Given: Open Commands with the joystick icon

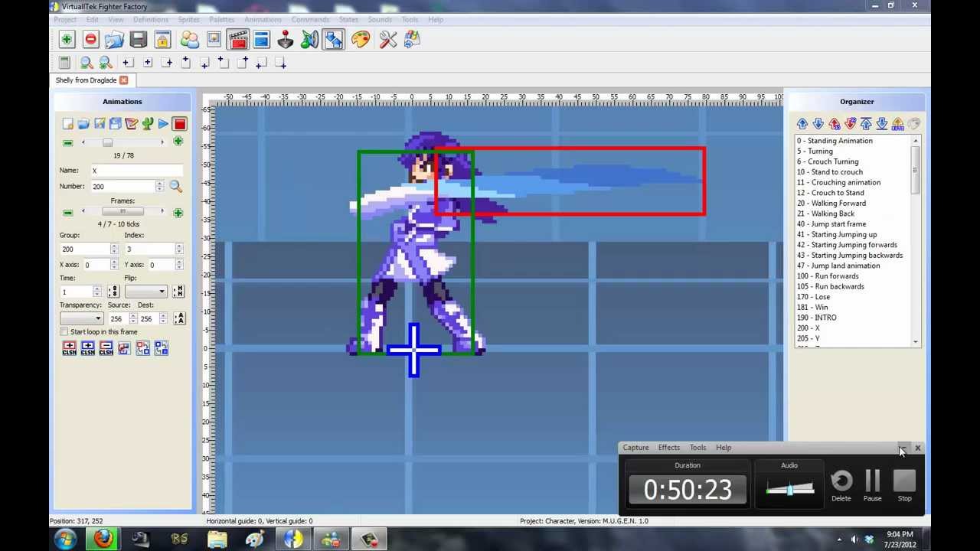Looking at the screenshot, I should 285,39.
